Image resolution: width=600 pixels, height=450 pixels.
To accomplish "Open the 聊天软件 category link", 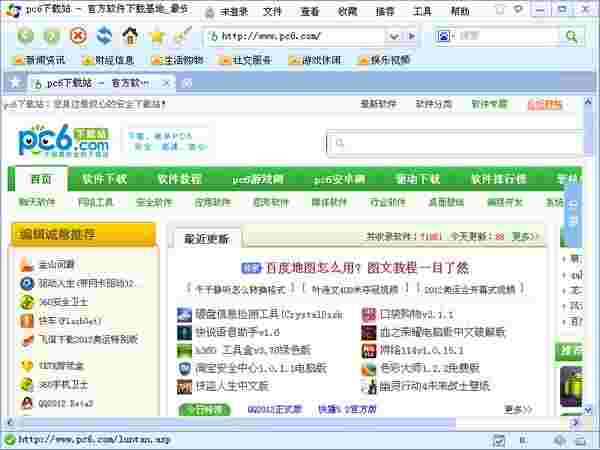I will click(37, 202).
